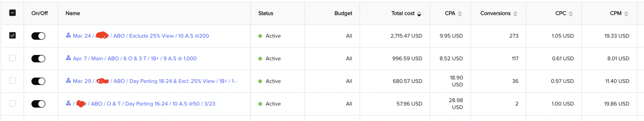Click hierarchy icon beside Apr. 7 campaign

[x=68, y=58]
